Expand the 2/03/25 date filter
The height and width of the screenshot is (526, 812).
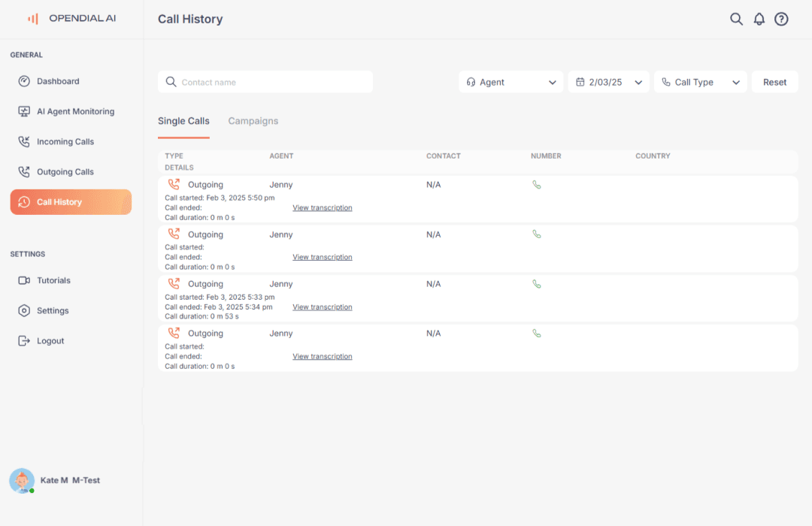(x=610, y=81)
